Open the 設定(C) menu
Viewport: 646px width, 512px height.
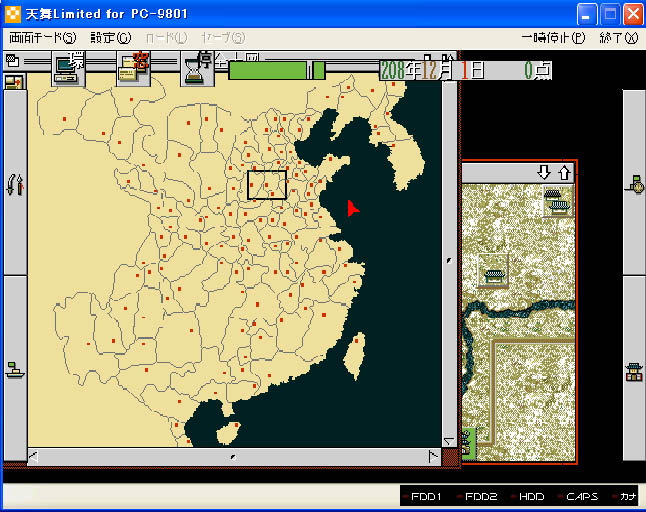point(110,38)
